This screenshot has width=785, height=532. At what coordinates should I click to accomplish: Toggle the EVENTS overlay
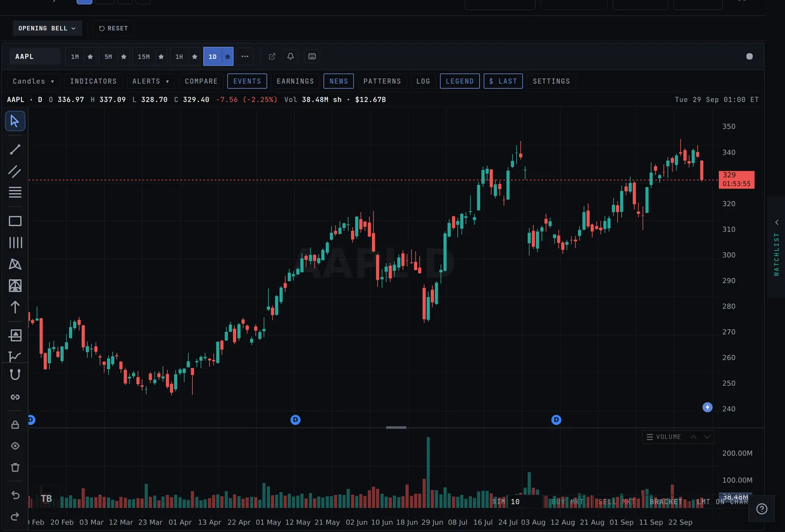[x=247, y=81]
